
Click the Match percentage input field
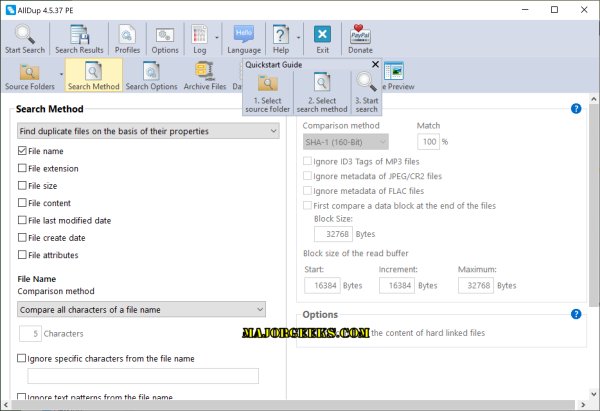pyautogui.click(x=428, y=142)
